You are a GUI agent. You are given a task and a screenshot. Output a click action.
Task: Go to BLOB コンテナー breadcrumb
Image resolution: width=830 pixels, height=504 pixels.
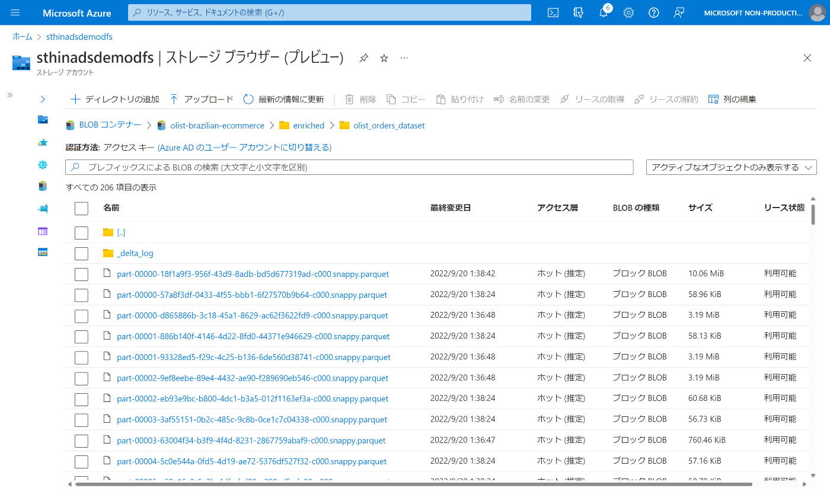[x=110, y=126]
